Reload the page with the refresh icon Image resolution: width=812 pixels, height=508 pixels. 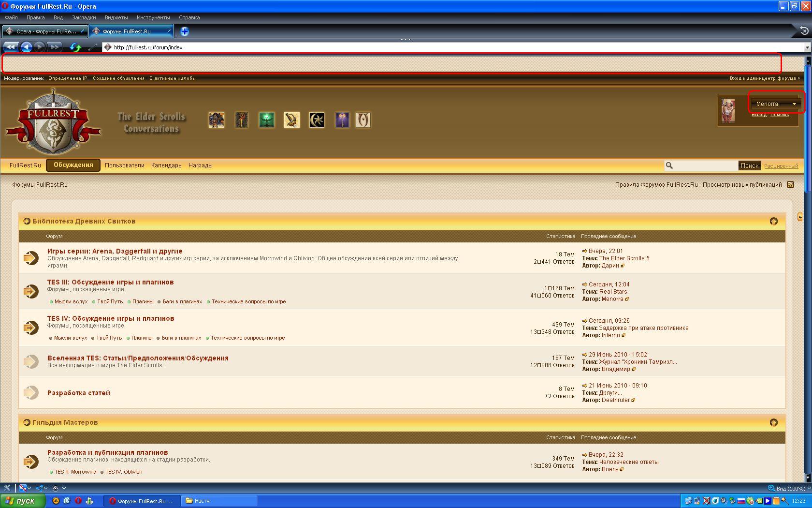(x=75, y=47)
